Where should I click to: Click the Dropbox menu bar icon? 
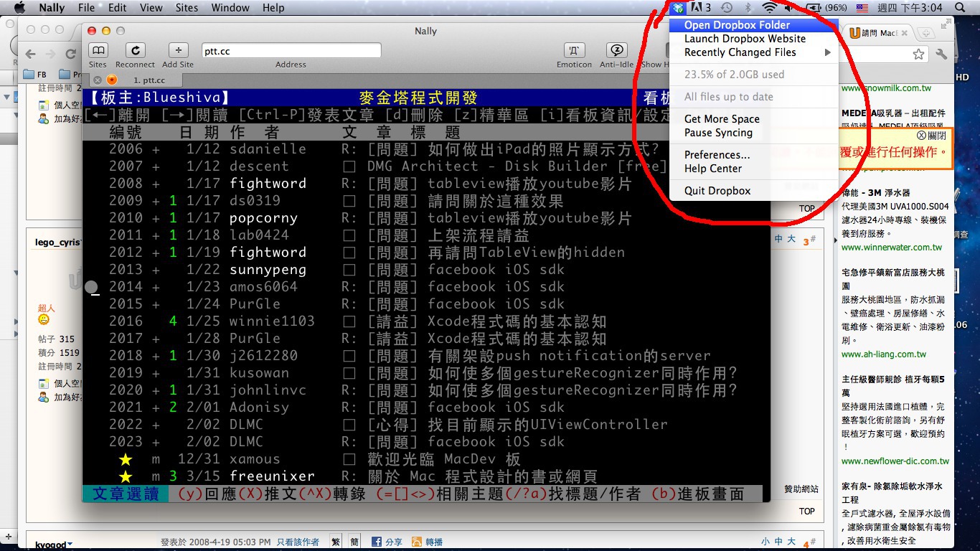[x=678, y=8]
